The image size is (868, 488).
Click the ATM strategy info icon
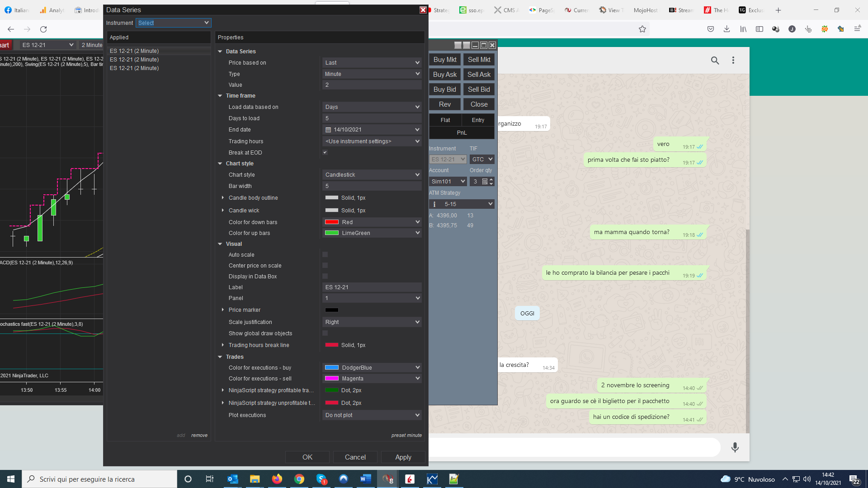pos(434,204)
